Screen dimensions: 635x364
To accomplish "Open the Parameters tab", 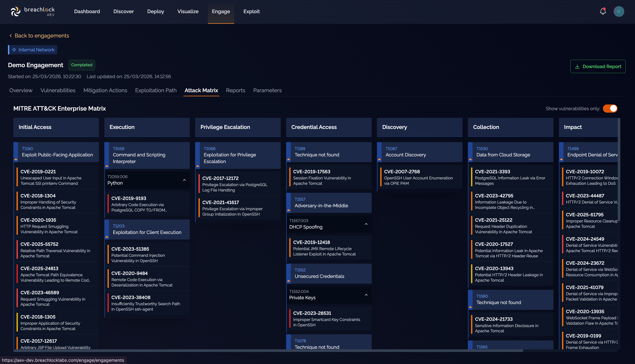I will (x=267, y=90).
